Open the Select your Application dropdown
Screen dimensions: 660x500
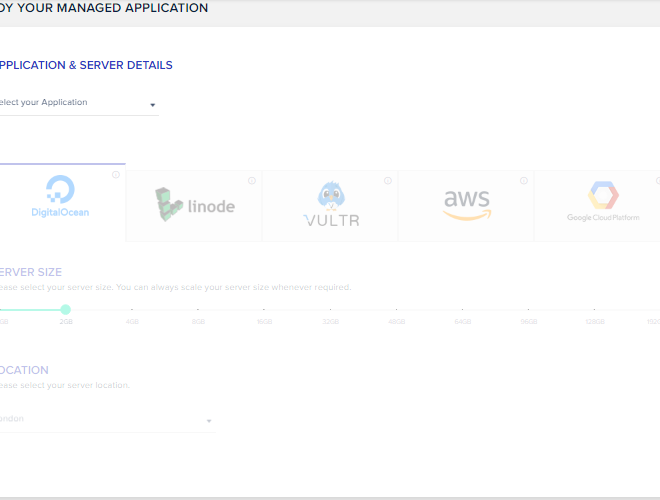79,103
